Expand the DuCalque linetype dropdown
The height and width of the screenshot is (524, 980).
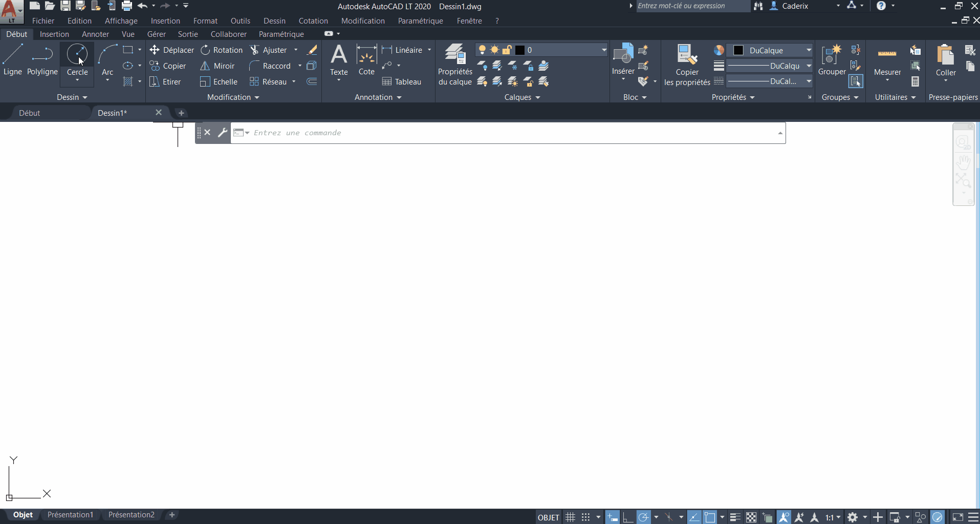(809, 66)
